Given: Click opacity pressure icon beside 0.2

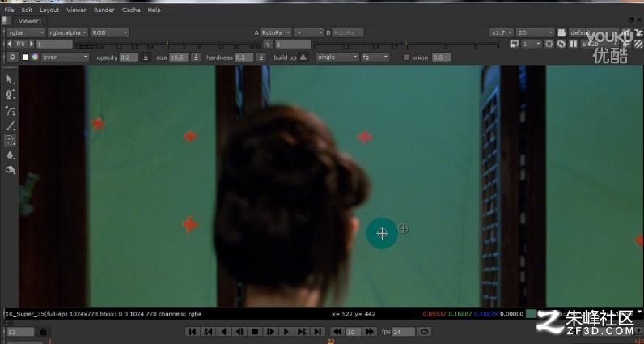Looking at the screenshot, I should click(x=146, y=57).
